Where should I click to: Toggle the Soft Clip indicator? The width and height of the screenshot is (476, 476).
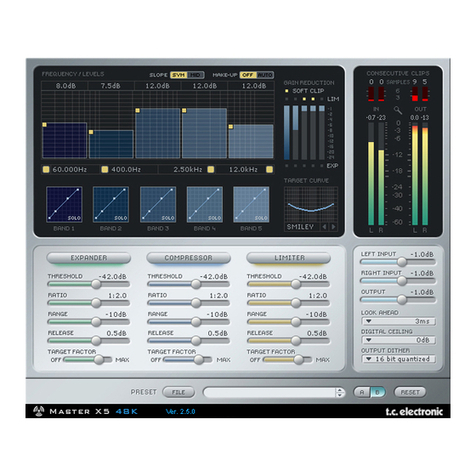pyautogui.click(x=287, y=91)
